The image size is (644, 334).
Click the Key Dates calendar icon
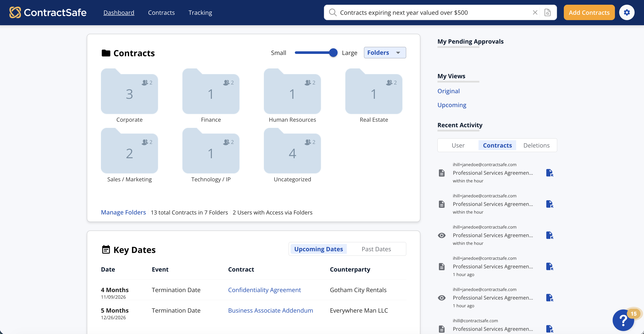click(106, 249)
